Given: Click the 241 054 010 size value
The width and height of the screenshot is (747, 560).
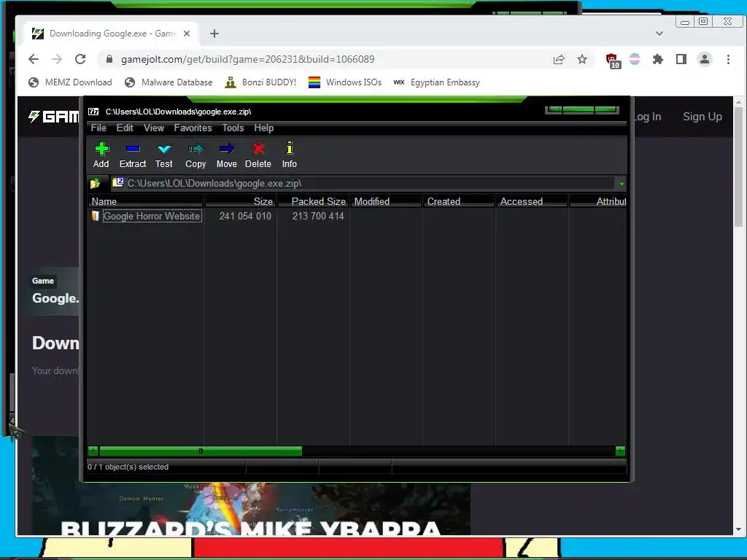Looking at the screenshot, I should click(x=245, y=216).
